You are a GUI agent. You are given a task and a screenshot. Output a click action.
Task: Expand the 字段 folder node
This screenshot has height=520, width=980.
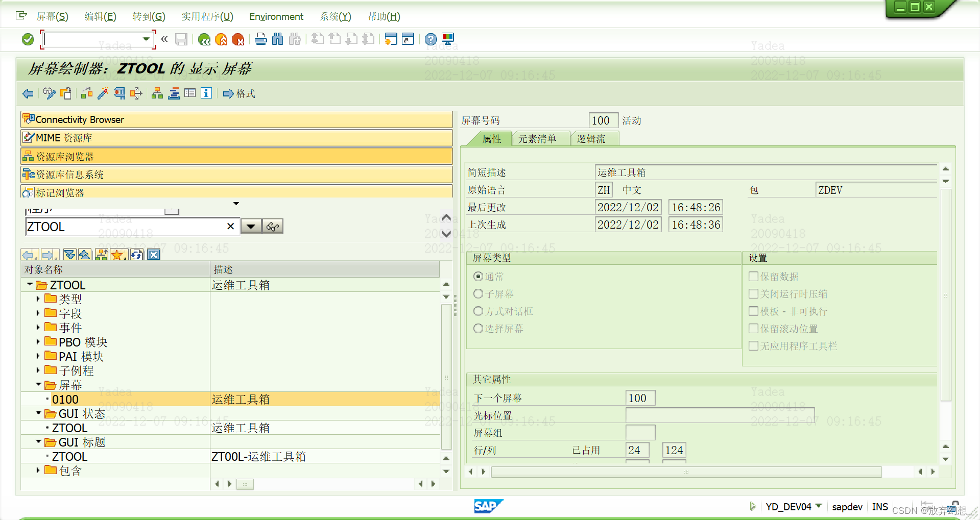tap(38, 313)
